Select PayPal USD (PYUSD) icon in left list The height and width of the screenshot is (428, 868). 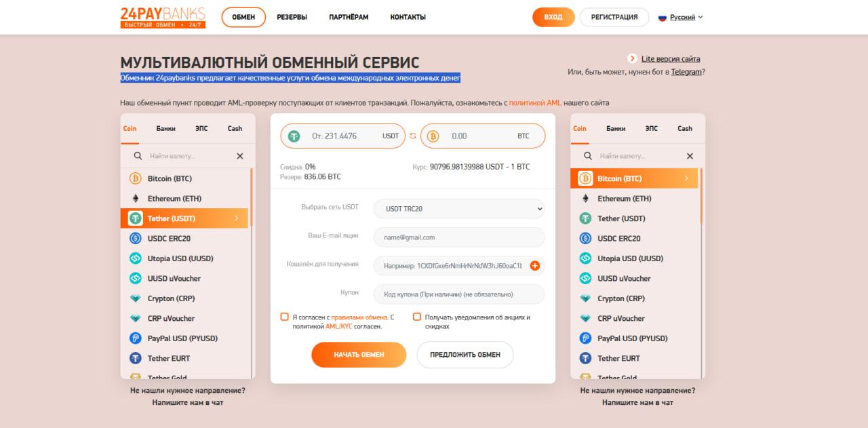(x=135, y=338)
